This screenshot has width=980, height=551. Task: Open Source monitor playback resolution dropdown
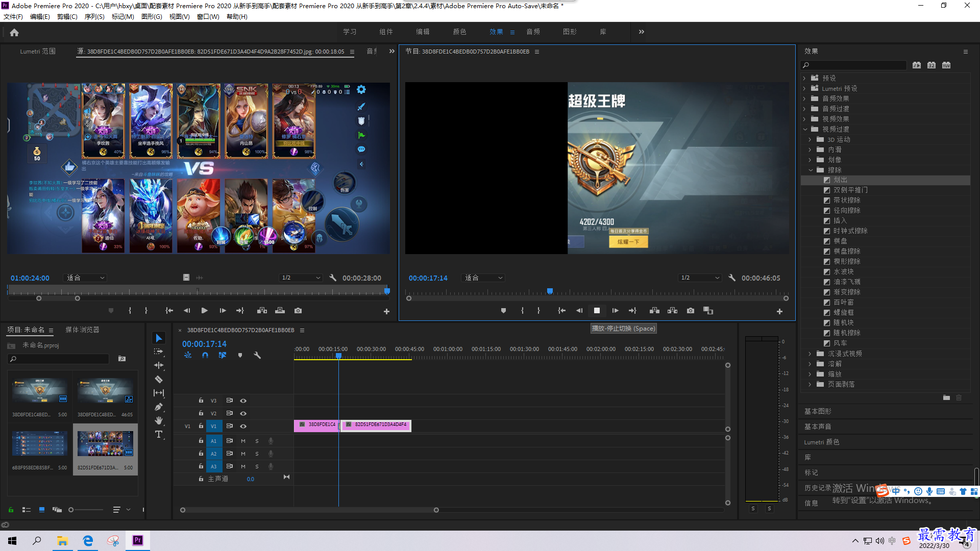tap(301, 278)
